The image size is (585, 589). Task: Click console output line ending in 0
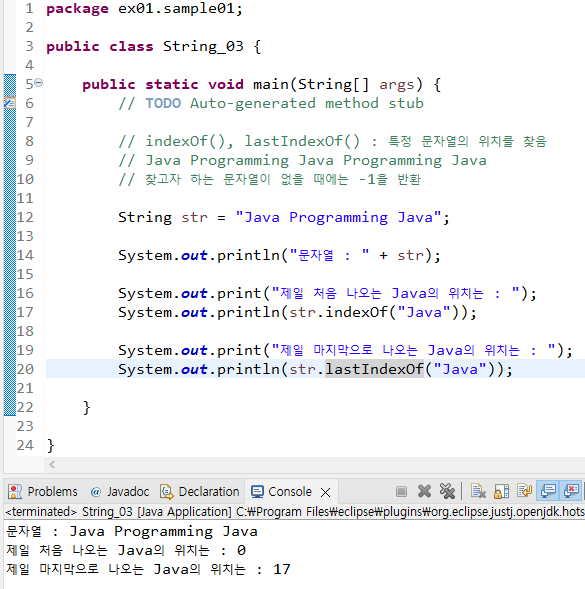click(x=126, y=550)
